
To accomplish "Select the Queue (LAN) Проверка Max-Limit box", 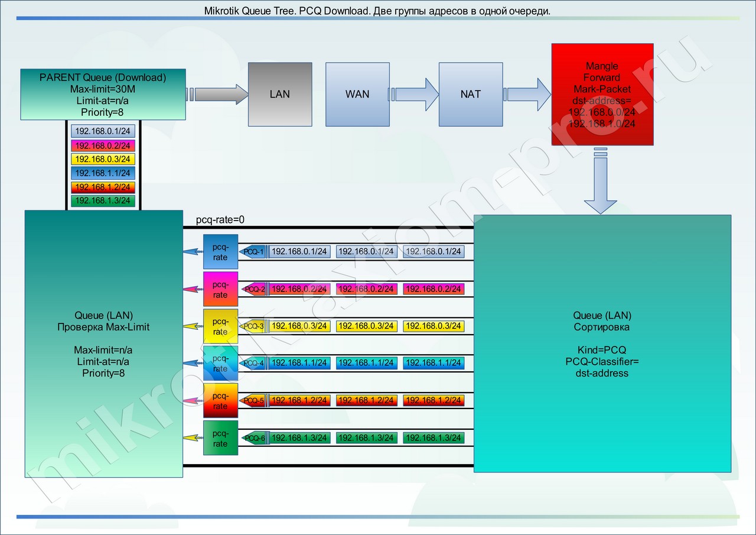I will point(103,343).
